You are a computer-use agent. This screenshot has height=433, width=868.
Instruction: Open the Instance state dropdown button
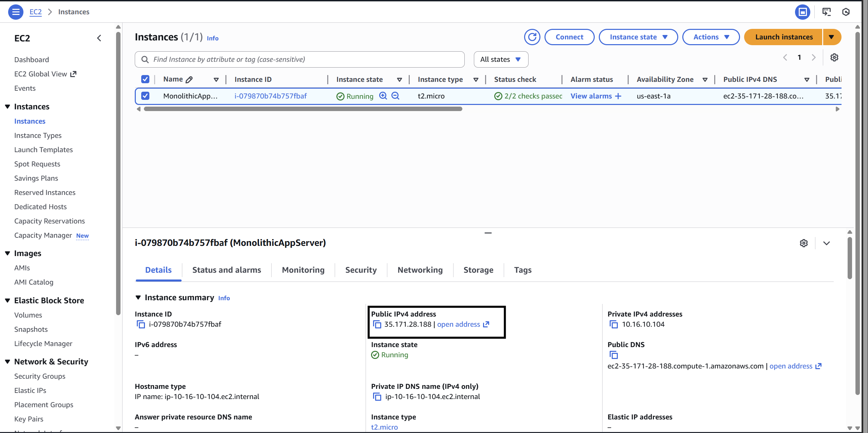pos(638,37)
